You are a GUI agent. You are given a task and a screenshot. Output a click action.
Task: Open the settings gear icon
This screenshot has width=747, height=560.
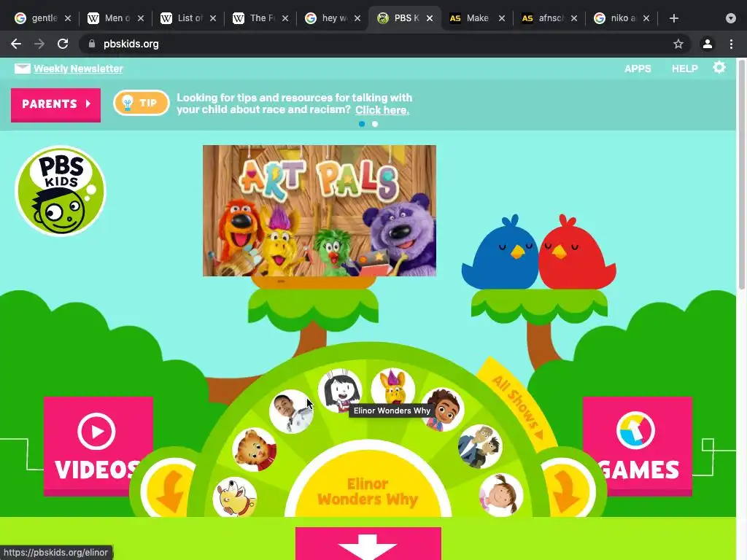click(719, 68)
